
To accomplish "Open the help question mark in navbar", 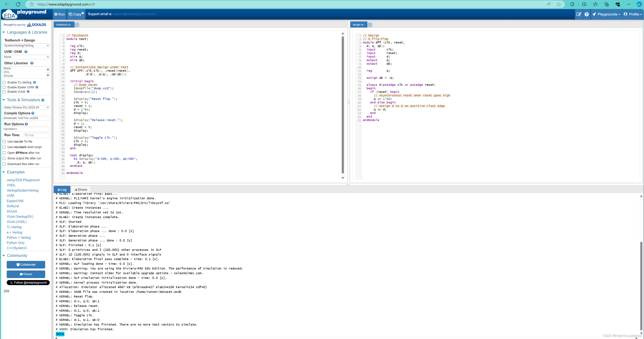I will coord(587,14).
